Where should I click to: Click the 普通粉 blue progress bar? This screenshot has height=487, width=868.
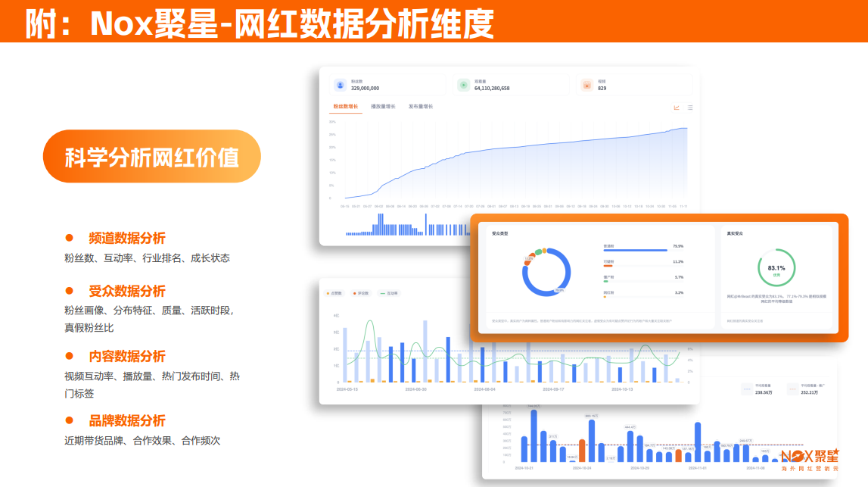coord(636,250)
